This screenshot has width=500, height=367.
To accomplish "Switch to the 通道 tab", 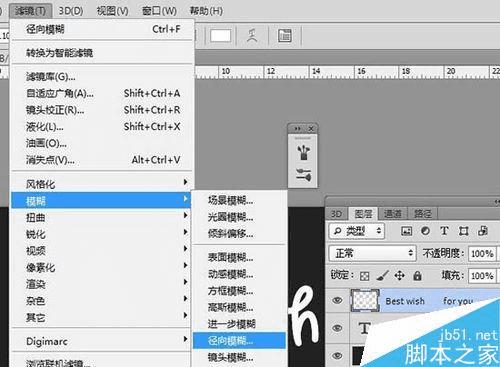I will tap(392, 214).
